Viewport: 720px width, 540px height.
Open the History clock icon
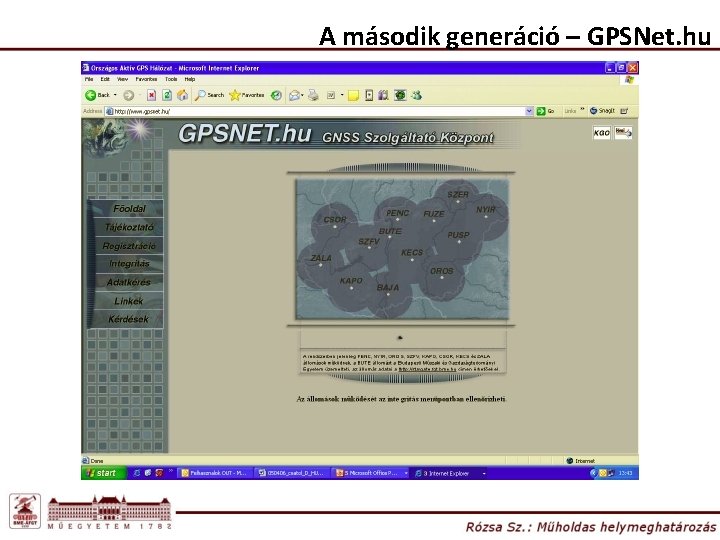click(276, 95)
